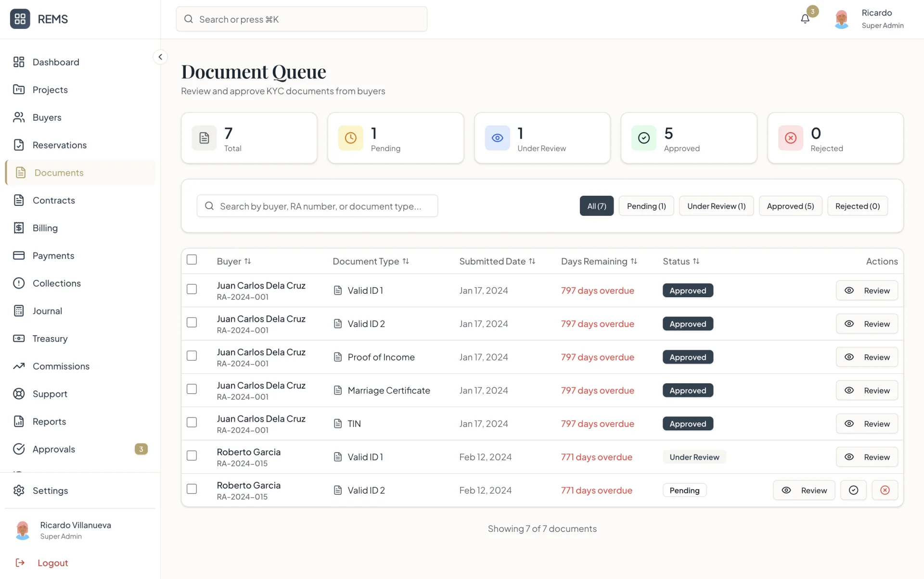Open the Settings gear item
The width and height of the screenshot is (924, 579).
(x=50, y=491)
